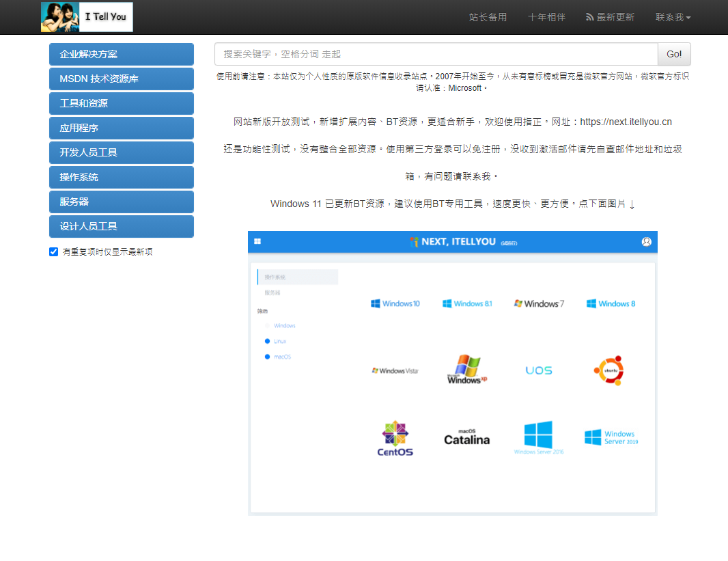This screenshot has height=561, width=728.
Task: Click the Windows 8.1 logo in the preview
Action: (467, 303)
